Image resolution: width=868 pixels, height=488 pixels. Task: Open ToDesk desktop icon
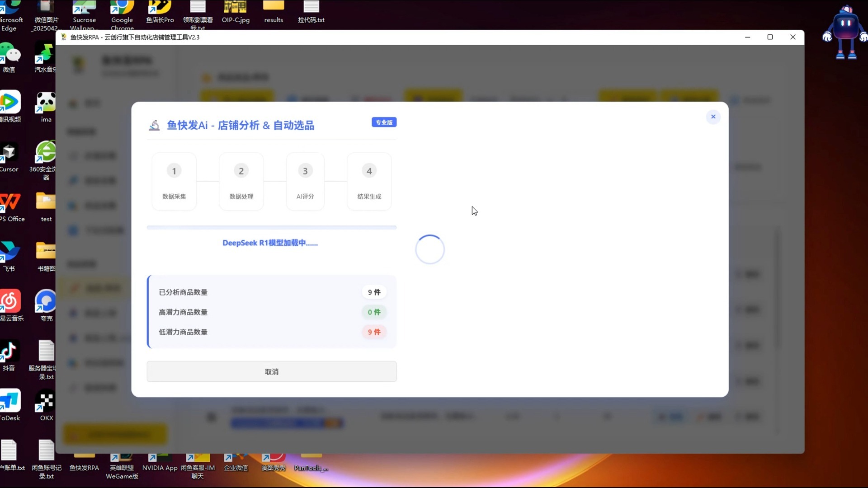[x=10, y=404]
